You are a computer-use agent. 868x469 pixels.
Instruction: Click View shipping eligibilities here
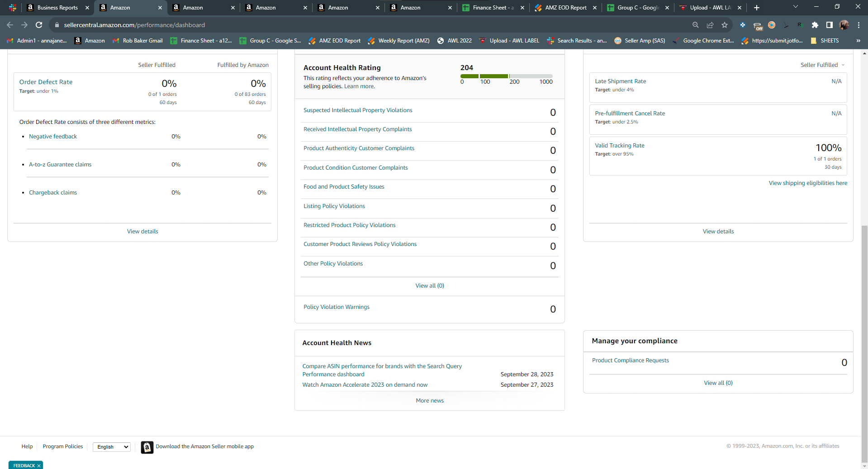(808, 183)
